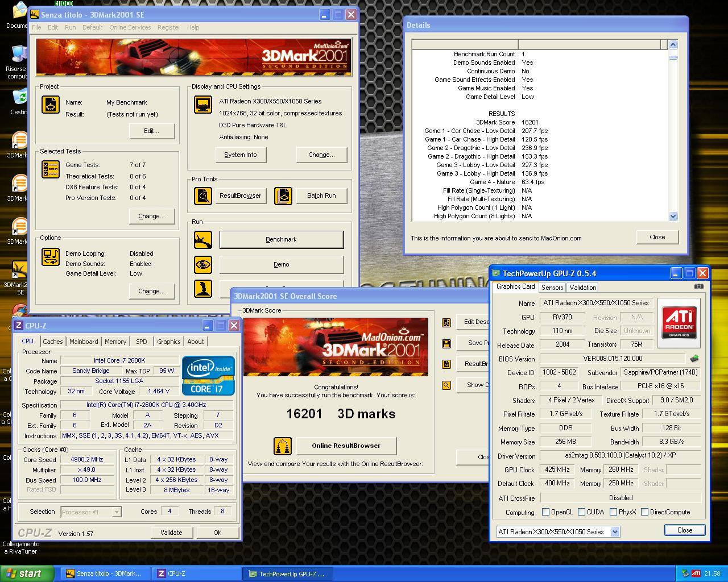Viewport: 728px width, 582px height.
Task: Click the ATI tray icon in taskbar
Action: click(696, 573)
